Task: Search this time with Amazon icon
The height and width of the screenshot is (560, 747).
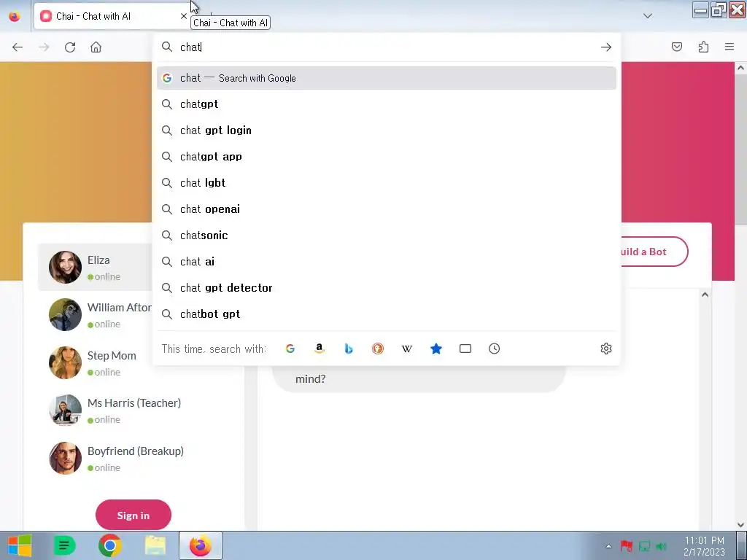Action: [320, 349]
